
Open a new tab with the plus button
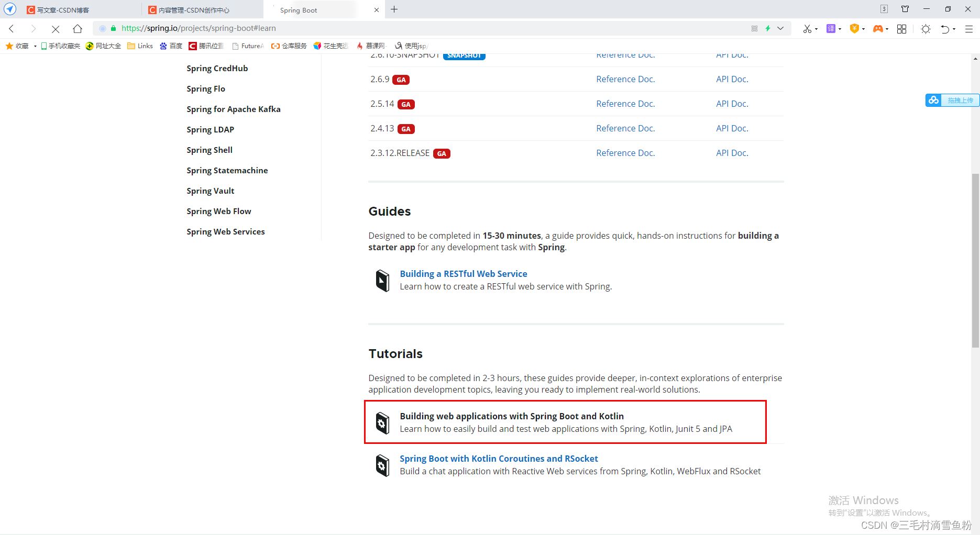pyautogui.click(x=394, y=9)
